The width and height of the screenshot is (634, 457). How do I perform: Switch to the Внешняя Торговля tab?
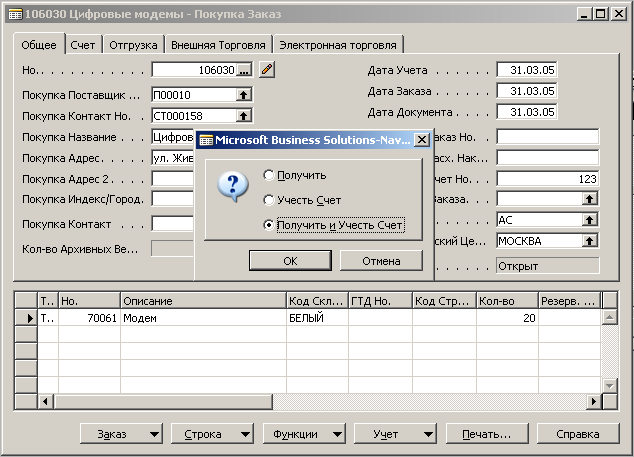point(218,45)
